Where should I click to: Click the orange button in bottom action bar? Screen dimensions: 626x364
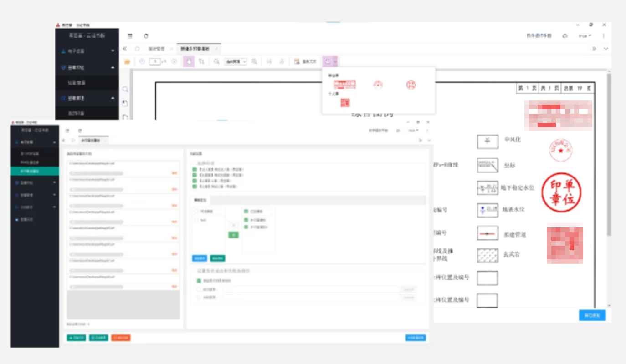(x=120, y=338)
